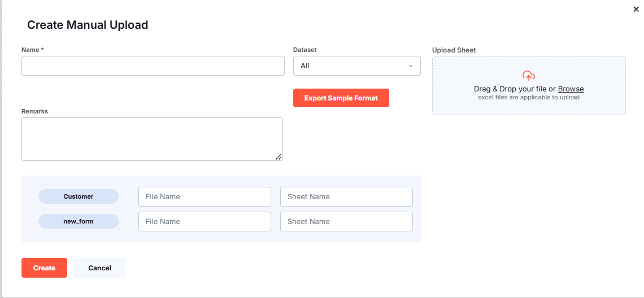Focus the Name input field
The height and width of the screenshot is (298, 644).
point(153,65)
